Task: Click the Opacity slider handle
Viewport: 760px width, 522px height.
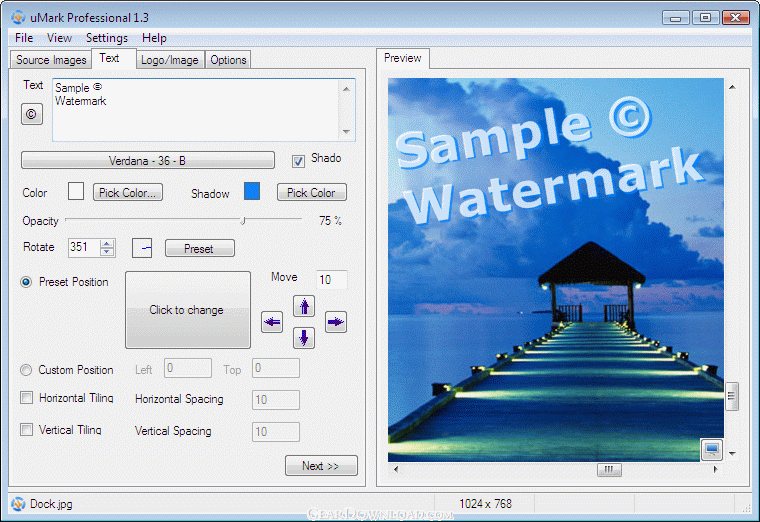Action: pyautogui.click(x=243, y=221)
